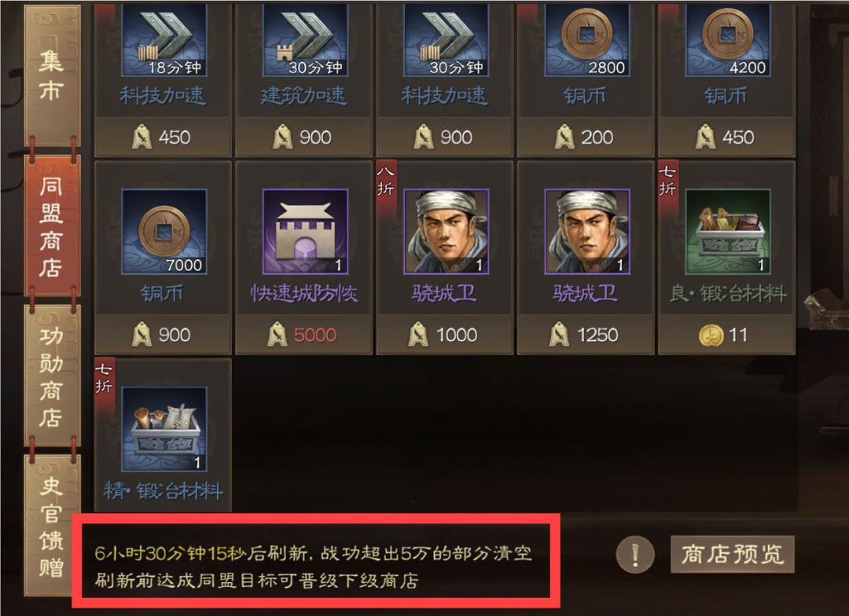Tap the refresh countdown notice text
This screenshot has width=849, height=616.
[314, 566]
